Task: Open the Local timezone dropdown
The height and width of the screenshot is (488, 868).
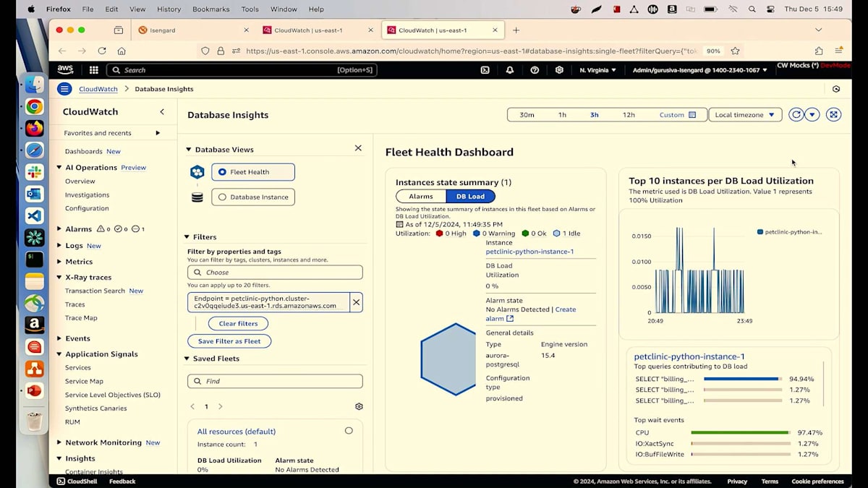Action: tap(745, 115)
